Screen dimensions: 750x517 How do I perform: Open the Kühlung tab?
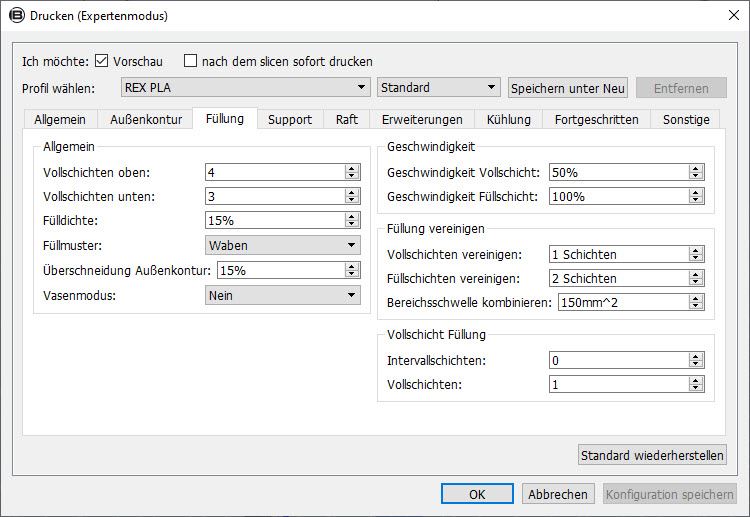508,120
